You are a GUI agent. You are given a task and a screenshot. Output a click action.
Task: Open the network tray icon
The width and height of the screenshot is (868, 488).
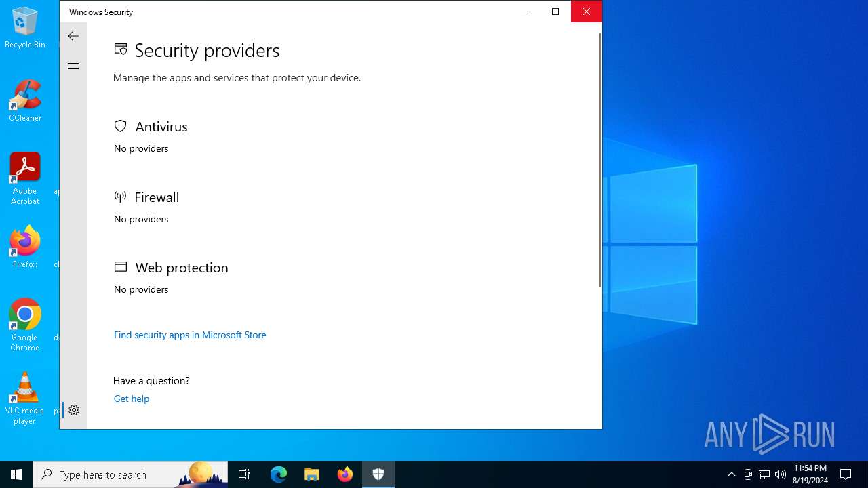point(764,474)
